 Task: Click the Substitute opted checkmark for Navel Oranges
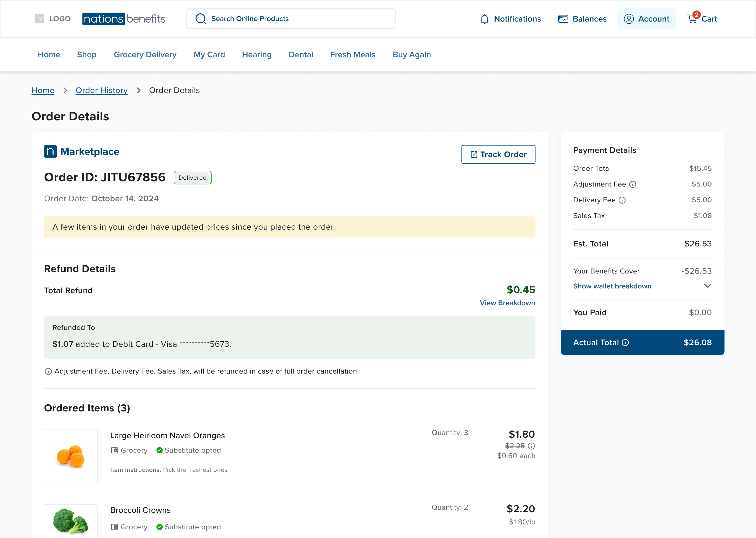160,450
